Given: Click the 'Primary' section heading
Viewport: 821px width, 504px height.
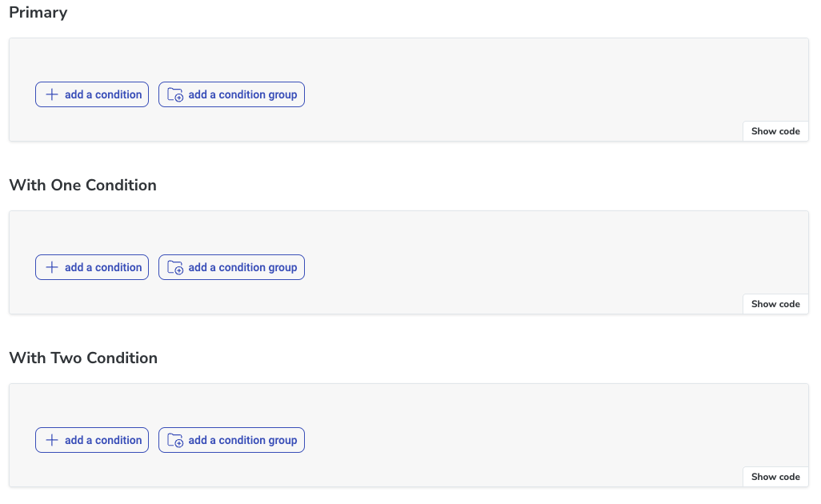Looking at the screenshot, I should pyautogui.click(x=38, y=12).
